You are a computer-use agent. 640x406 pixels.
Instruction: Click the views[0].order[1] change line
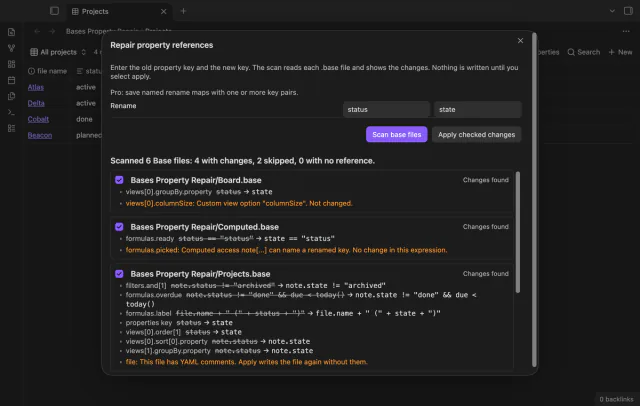(183, 332)
